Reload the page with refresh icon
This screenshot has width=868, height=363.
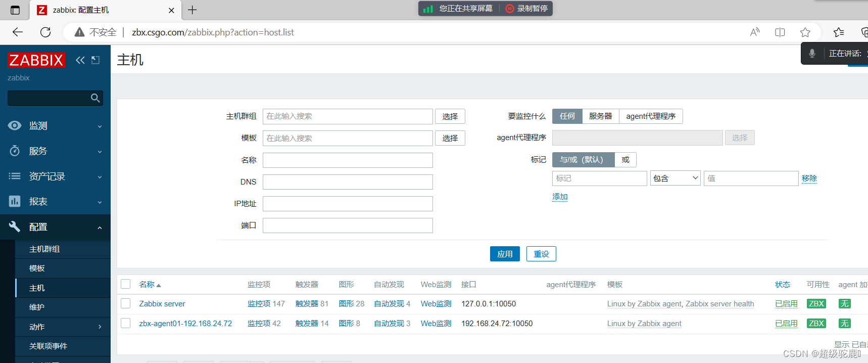[x=45, y=32]
